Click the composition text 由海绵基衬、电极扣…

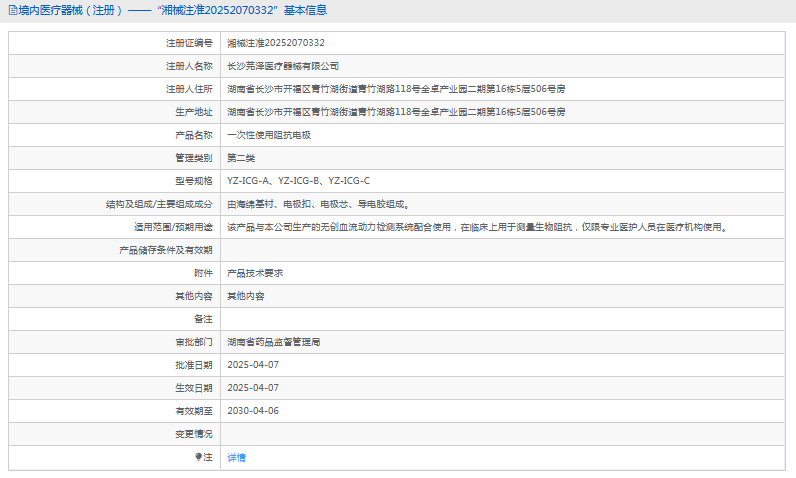(x=318, y=204)
